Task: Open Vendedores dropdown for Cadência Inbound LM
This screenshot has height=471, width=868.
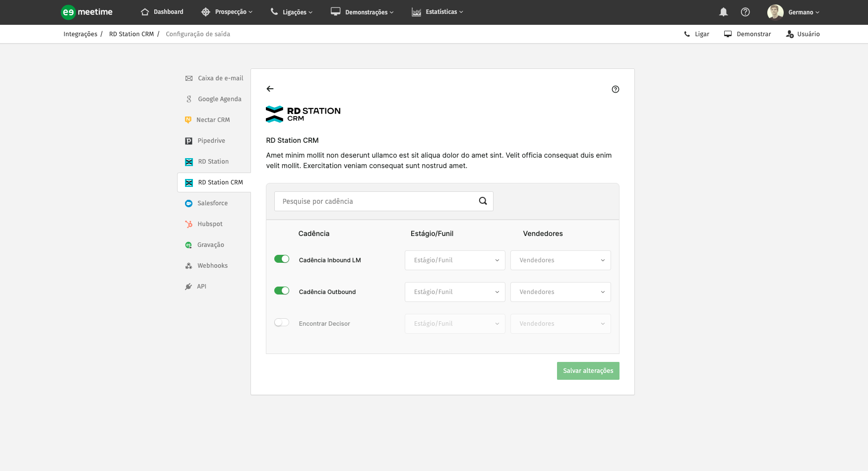Action: tap(560, 260)
